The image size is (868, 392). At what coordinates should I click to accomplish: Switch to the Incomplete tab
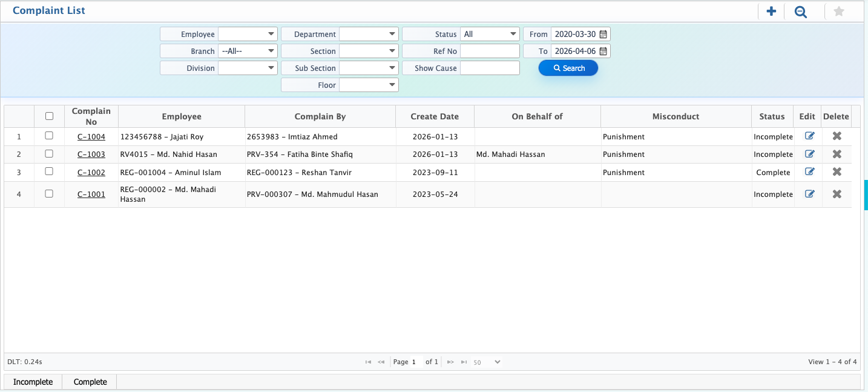(33, 382)
